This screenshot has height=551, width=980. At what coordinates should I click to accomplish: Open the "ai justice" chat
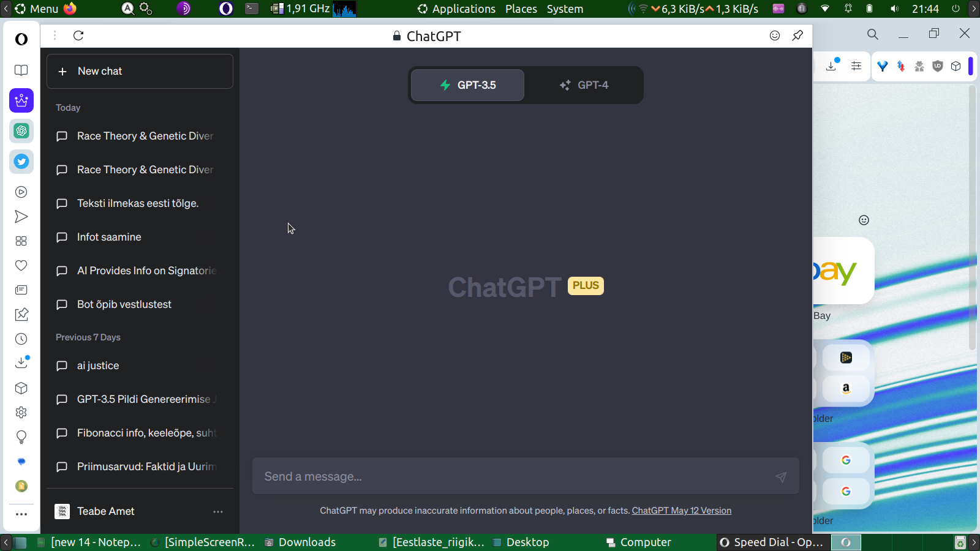point(140,365)
